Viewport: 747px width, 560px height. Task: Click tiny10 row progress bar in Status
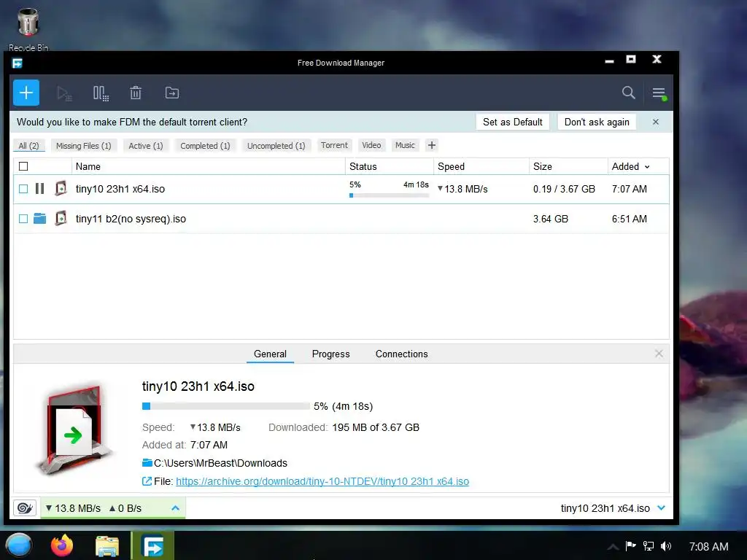tap(390, 195)
